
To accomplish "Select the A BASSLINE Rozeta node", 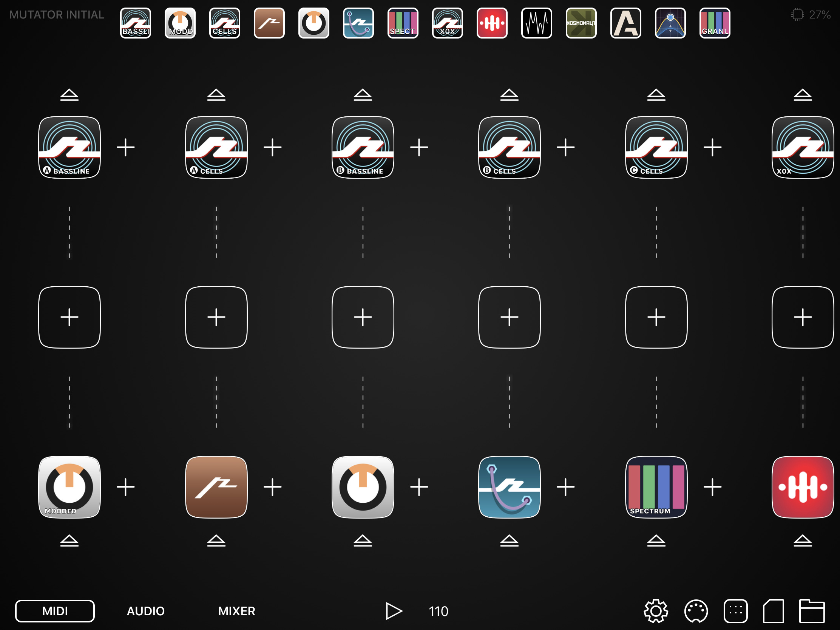I will [x=69, y=147].
